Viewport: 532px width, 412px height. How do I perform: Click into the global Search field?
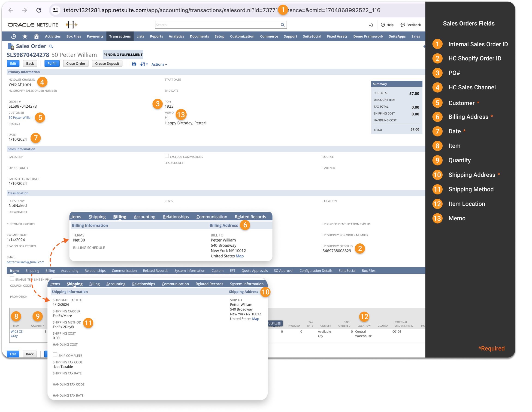(x=218, y=25)
